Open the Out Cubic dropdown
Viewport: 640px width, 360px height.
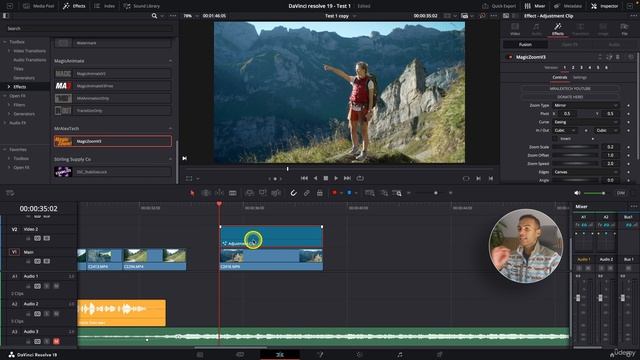point(607,130)
